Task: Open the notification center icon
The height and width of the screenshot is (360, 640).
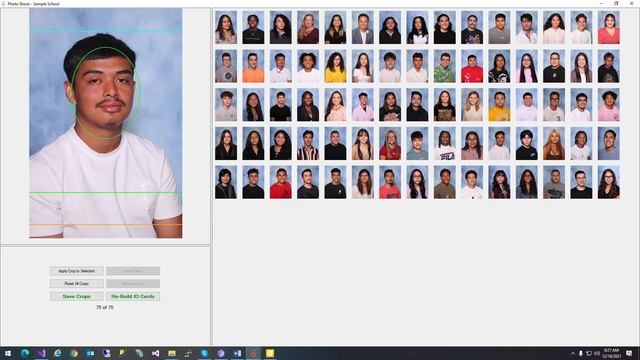Action: 629,353
